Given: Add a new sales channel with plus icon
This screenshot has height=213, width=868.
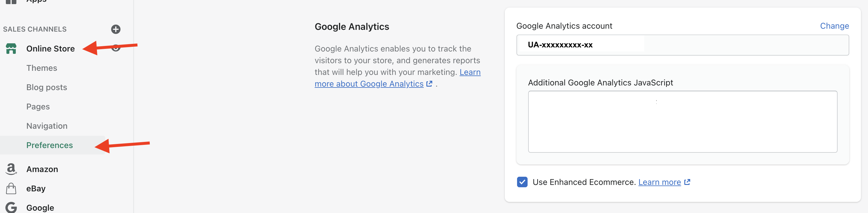Looking at the screenshot, I should click(x=116, y=29).
